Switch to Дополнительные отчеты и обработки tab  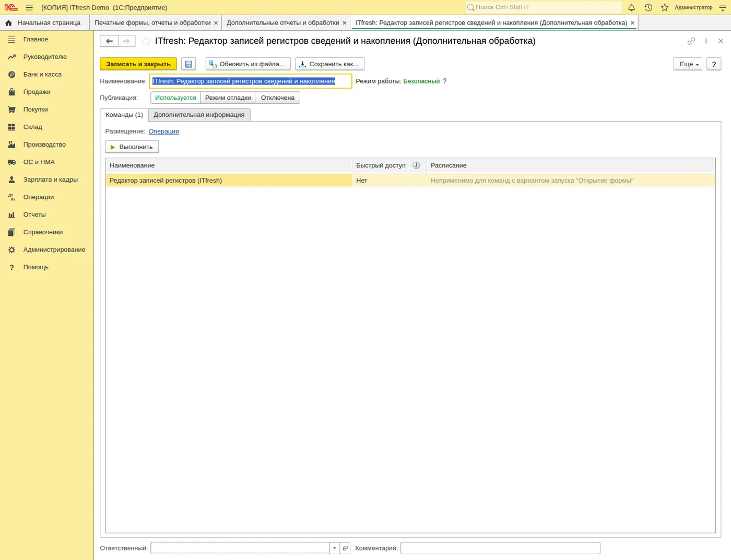click(282, 23)
